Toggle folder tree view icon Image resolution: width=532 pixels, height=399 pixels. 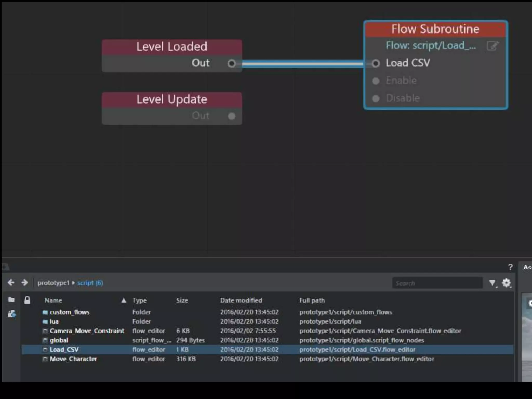pyautogui.click(x=11, y=300)
